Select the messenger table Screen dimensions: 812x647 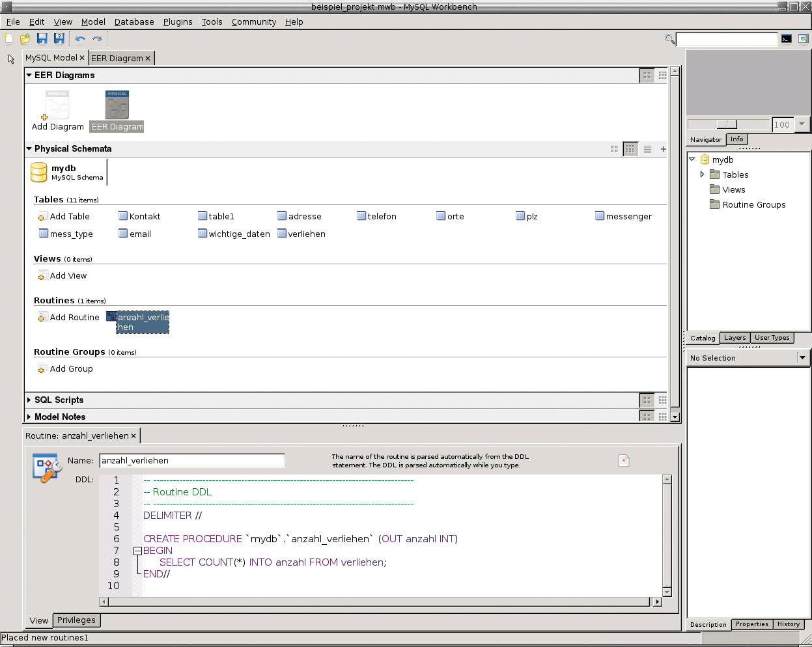pyautogui.click(x=623, y=216)
